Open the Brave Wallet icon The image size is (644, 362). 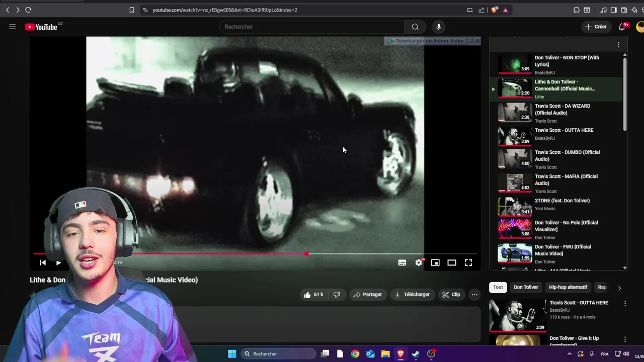[x=624, y=10]
